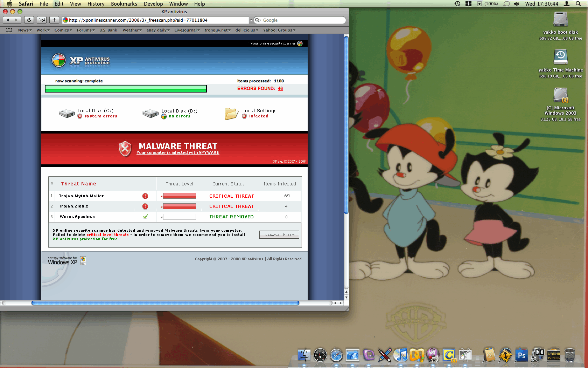Screen dimensions: 588x368
Task: Open the Develop menu
Action: tap(153, 4)
